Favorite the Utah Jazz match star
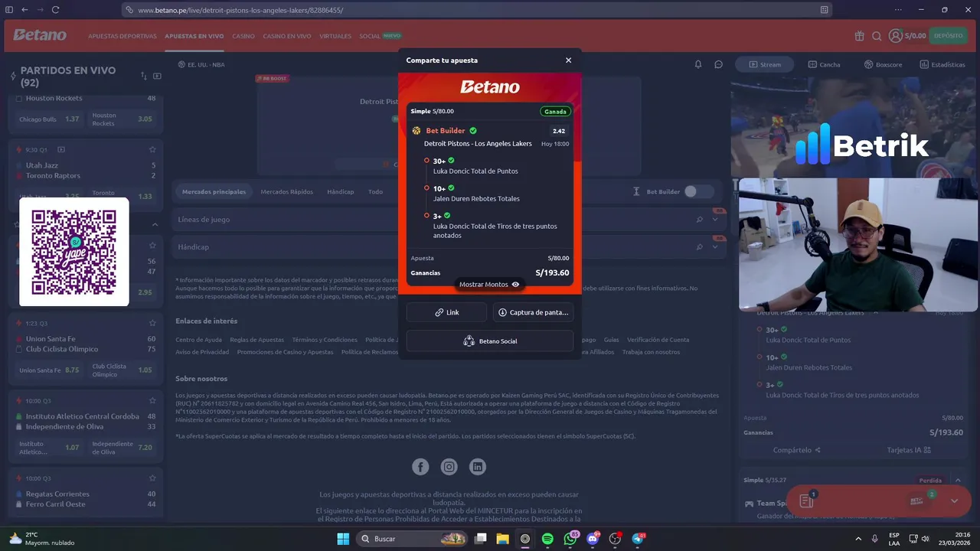The image size is (980, 551). tap(152, 150)
